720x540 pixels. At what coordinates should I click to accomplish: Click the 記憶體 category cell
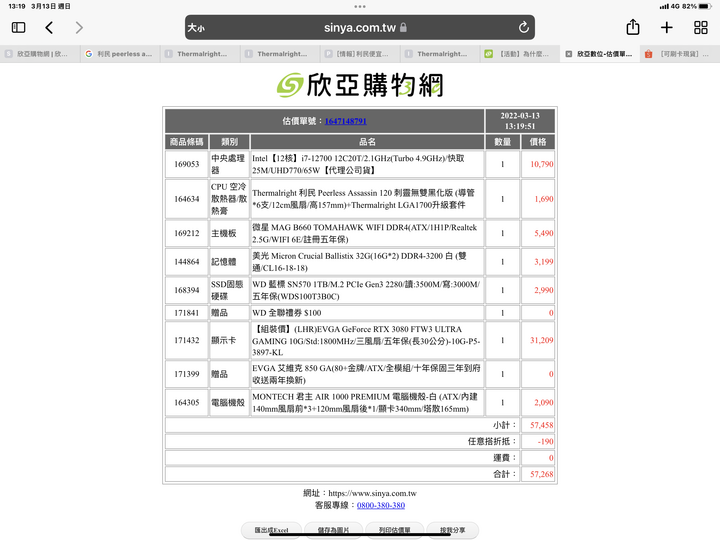click(x=229, y=262)
